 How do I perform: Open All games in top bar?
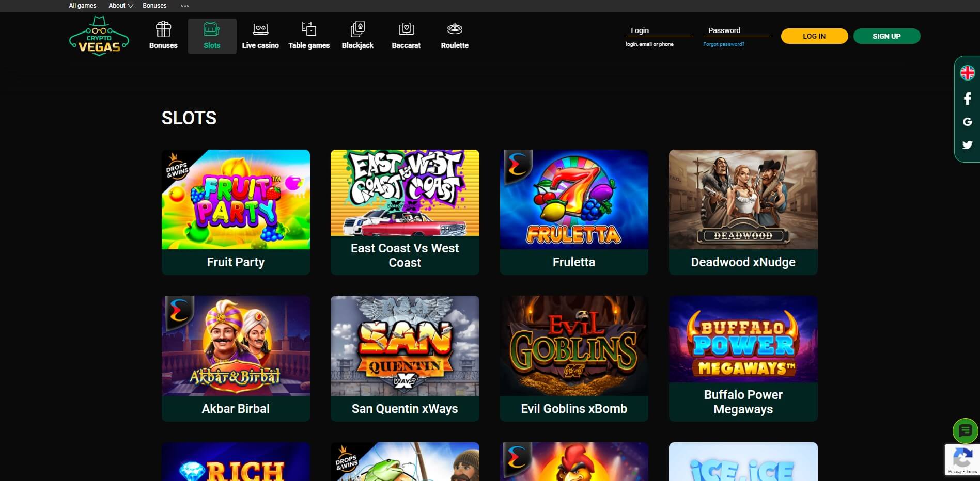(x=83, y=6)
